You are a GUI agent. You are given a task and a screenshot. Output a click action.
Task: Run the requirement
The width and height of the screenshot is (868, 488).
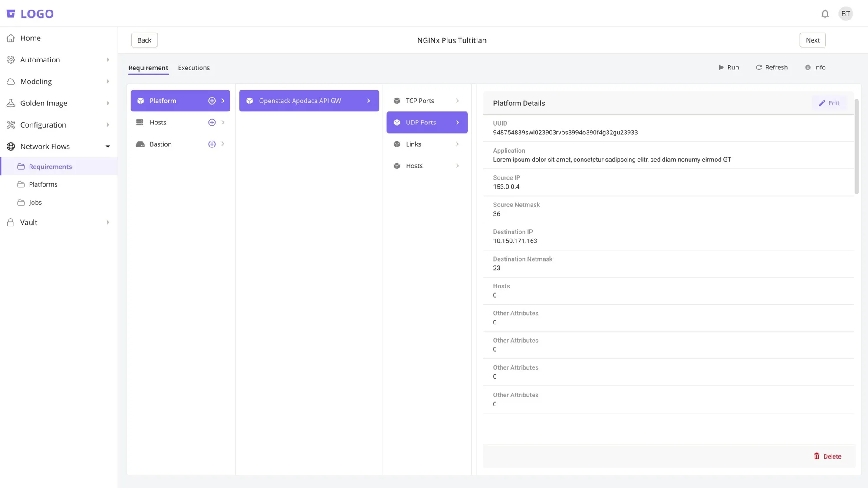(x=729, y=67)
